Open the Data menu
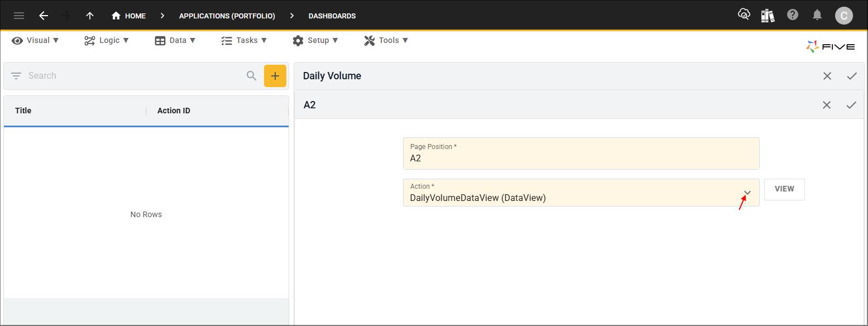Image resolution: width=868 pixels, height=326 pixels. point(175,40)
